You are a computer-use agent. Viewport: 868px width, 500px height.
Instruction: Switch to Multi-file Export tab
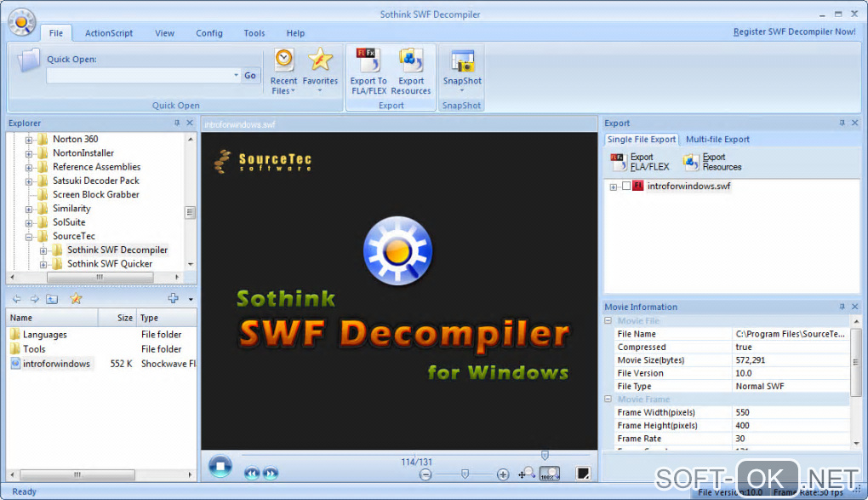[x=717, y=139]
